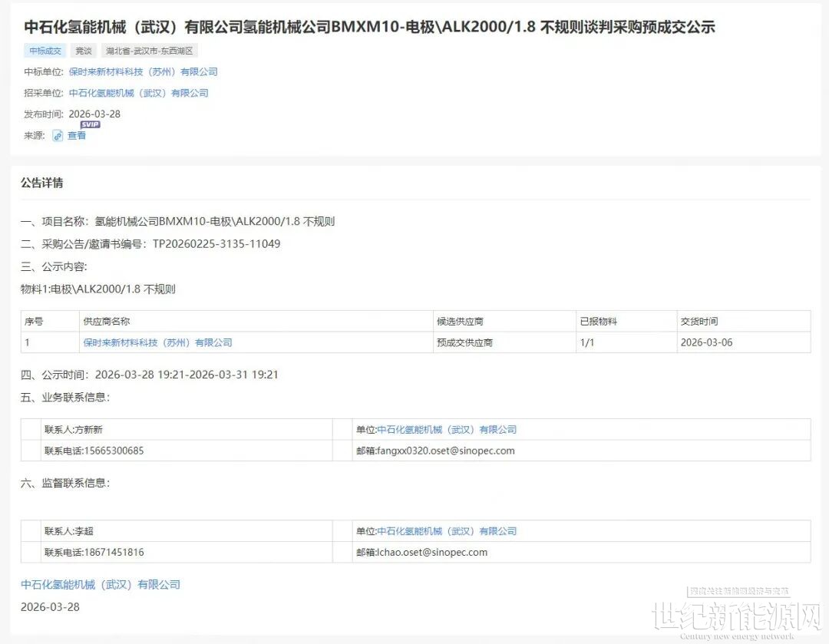
Task: Open 单位 link in supervision contact table
Action: pos(447,531)
